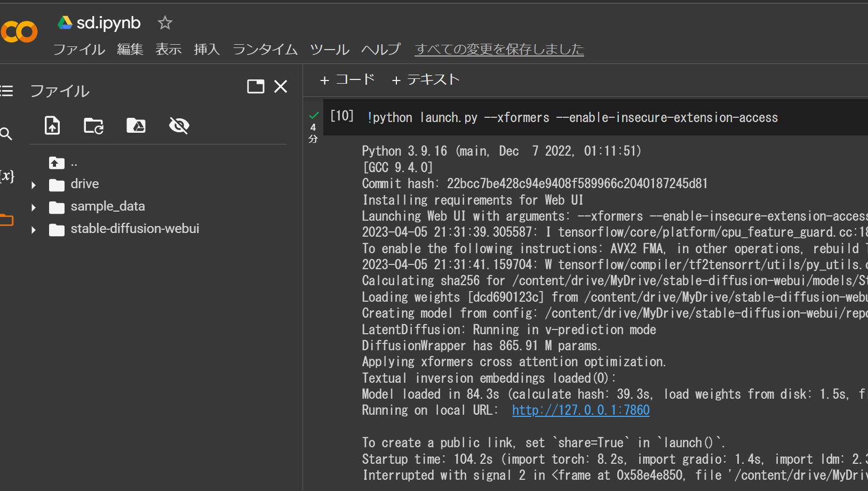868x491 pixels.
Task: Toggle visibility of hidden files
Action: [x=179, y=125]
